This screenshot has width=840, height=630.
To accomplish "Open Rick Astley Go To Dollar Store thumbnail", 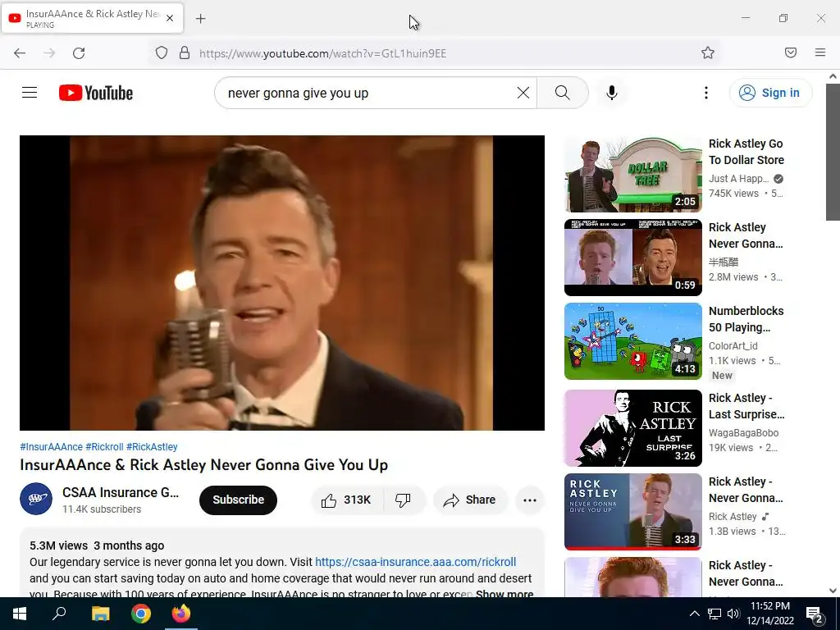I will (632, 174).
